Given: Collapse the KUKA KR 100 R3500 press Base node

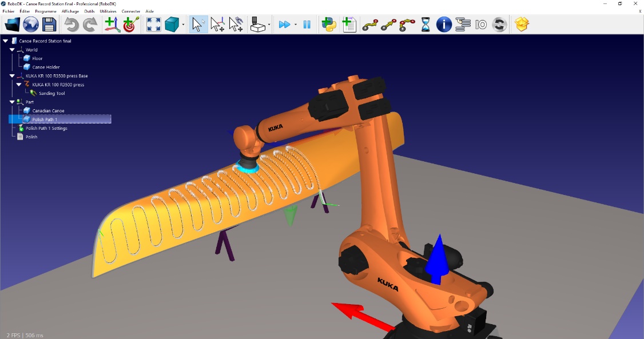Looking at the screenshot, I should coord(13,76).
